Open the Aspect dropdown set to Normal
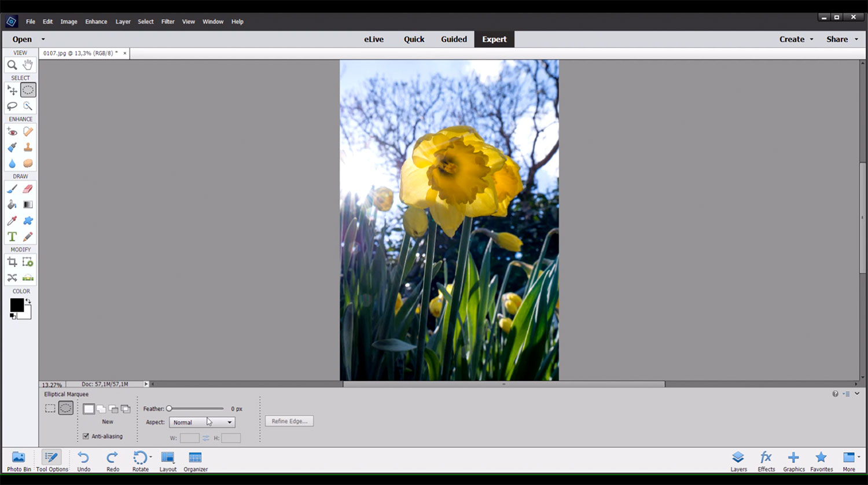Viewport: 868px width, 485px height. tap(202, 422)
